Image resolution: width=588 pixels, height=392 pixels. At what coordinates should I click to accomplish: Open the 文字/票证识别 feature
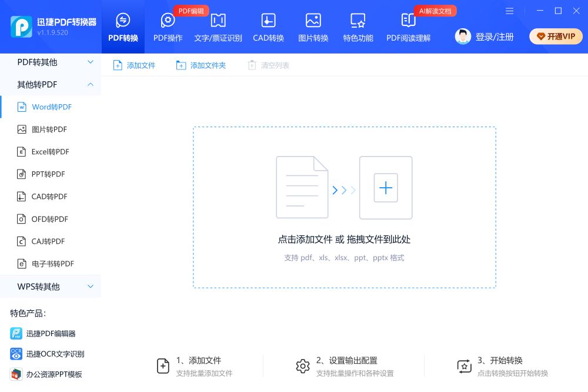(x=218, y=26)
